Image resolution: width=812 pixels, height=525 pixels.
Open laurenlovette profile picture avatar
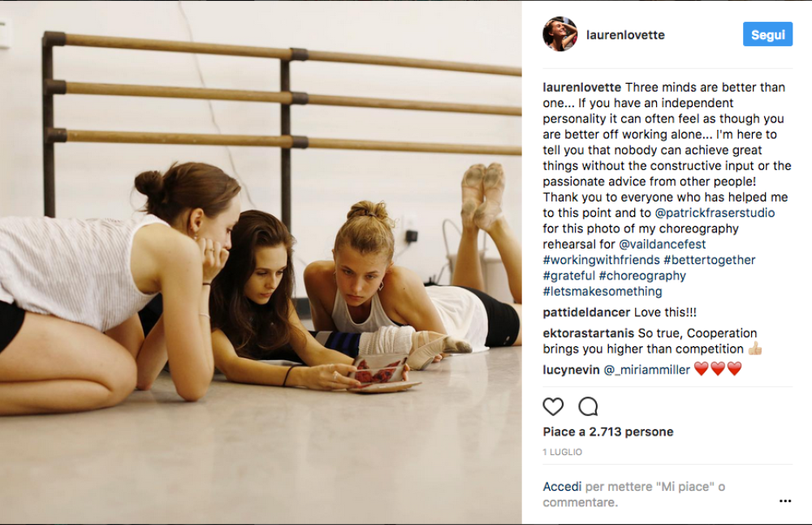559,34
